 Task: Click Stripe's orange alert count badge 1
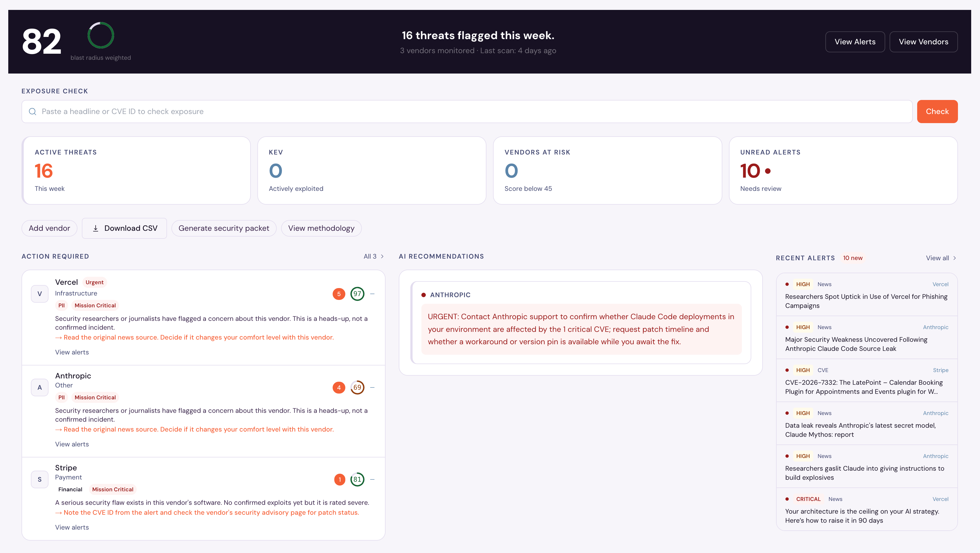[x=339, y=479]
